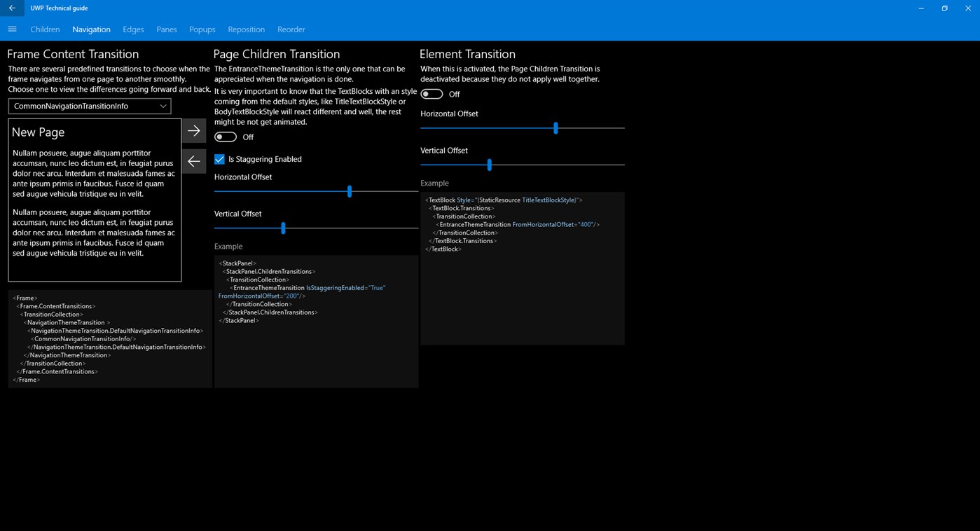This screenshot has width=980, height=531.
Task: Open the Panes tab
Action: coord(167,29)
